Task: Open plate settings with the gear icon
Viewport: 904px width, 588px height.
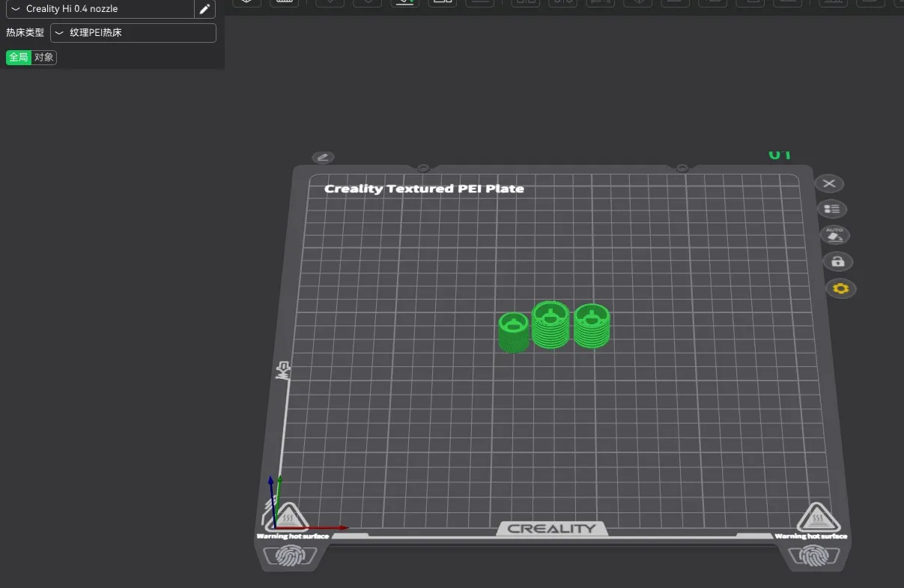Action: [x=840, y=288]
